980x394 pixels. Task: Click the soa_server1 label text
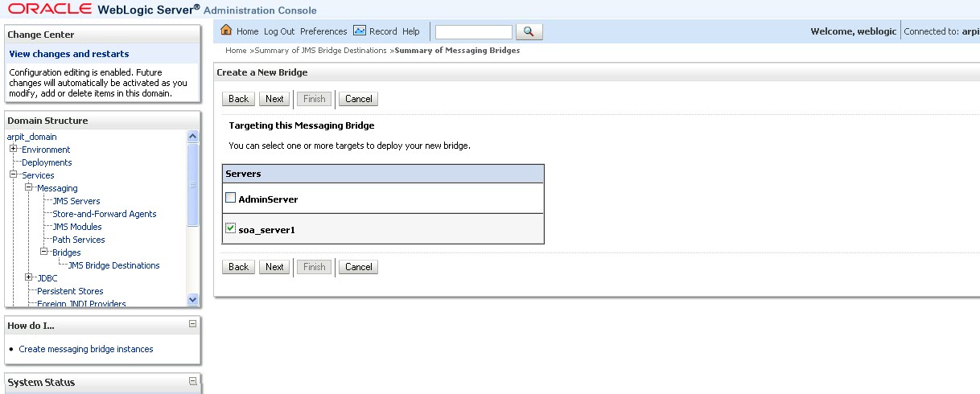267,230
